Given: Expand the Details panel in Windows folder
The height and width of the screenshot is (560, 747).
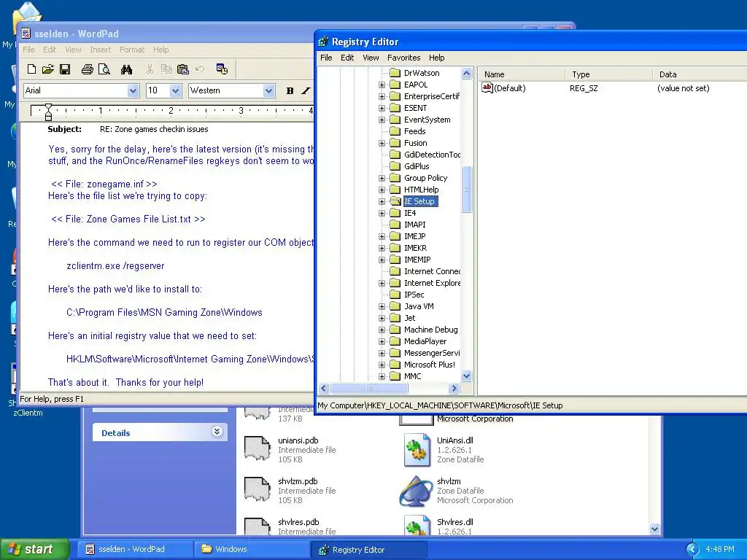Looking at the screenshot, I should [217, 432].
